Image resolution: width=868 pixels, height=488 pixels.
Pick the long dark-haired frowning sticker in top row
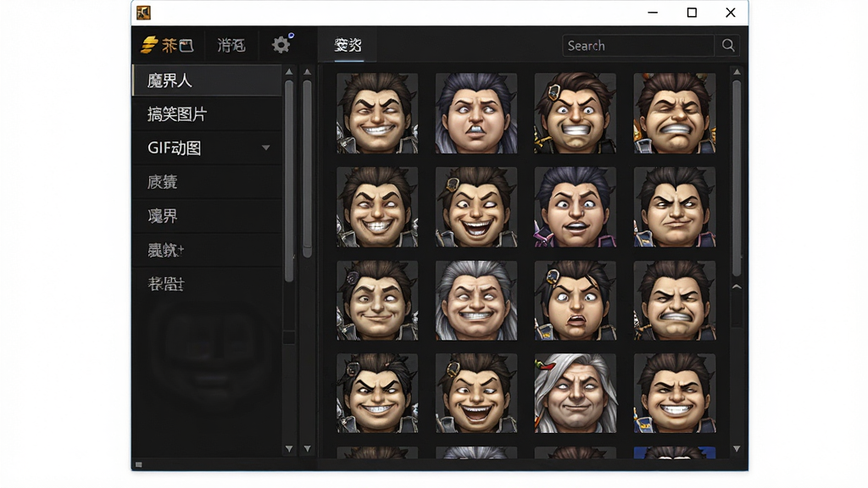point(476,113)
